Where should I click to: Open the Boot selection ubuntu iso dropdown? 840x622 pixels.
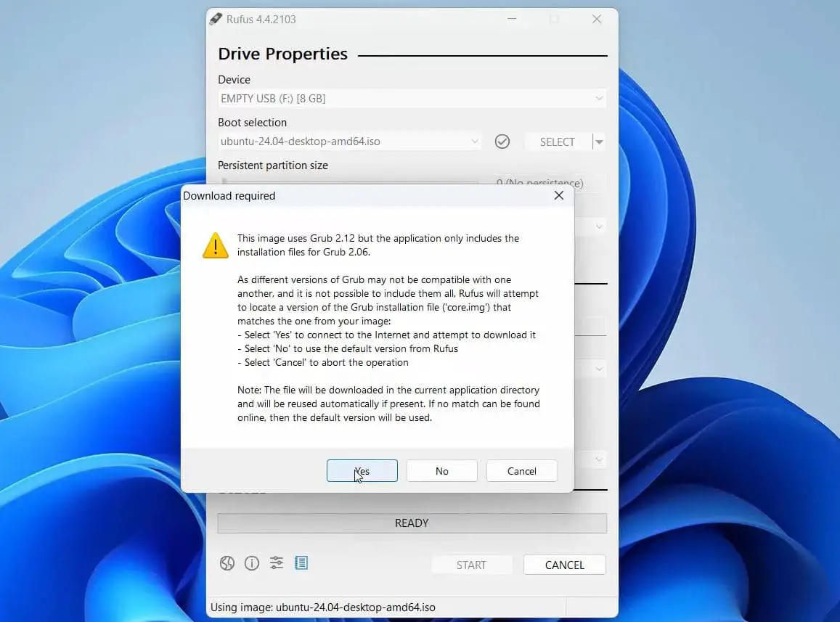click(x=350, y=142)
